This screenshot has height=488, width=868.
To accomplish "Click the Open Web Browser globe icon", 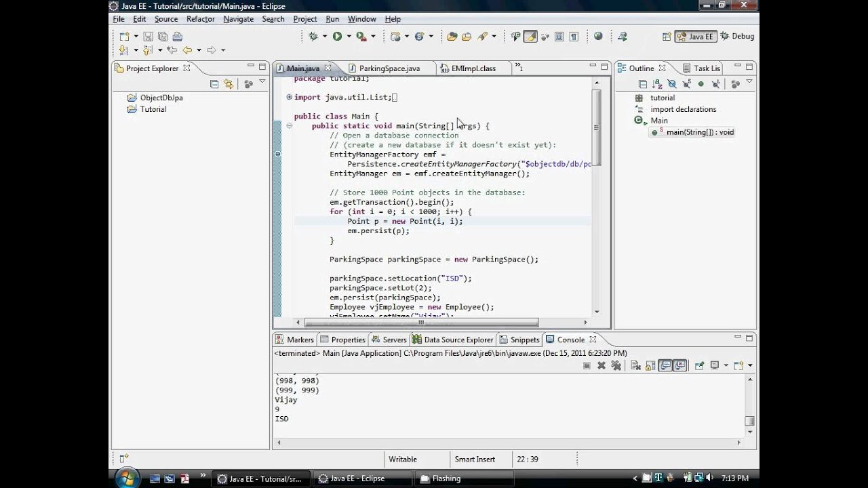I will pos(598,37).
